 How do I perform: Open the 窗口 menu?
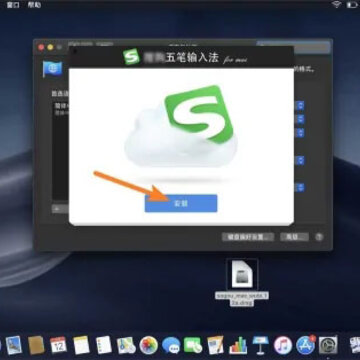[13, 5]
